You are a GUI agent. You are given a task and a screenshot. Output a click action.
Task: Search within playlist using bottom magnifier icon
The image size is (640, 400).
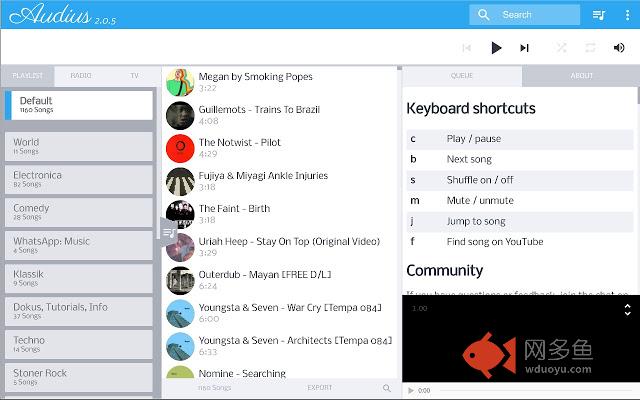pos(387,388)
